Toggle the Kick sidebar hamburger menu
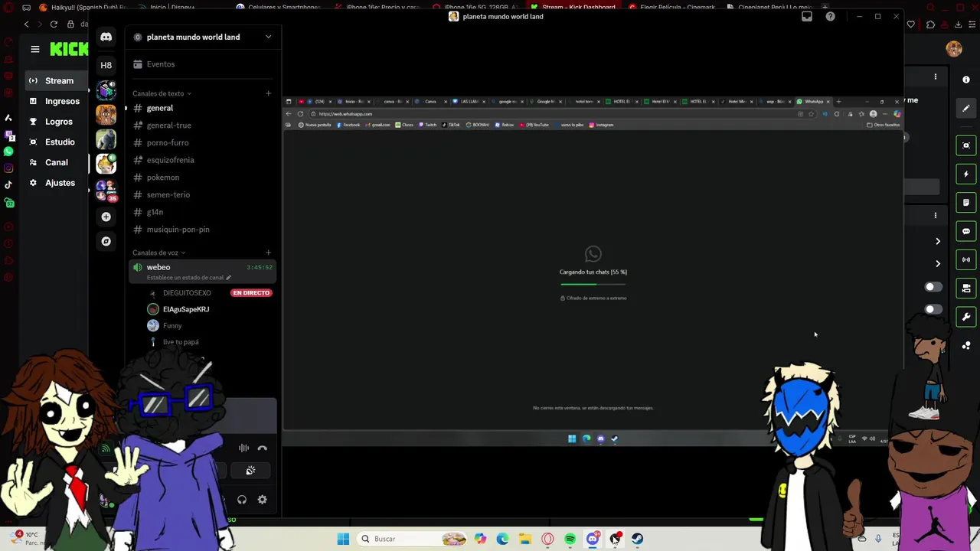 pyautogui.click(x=34, y=49)
